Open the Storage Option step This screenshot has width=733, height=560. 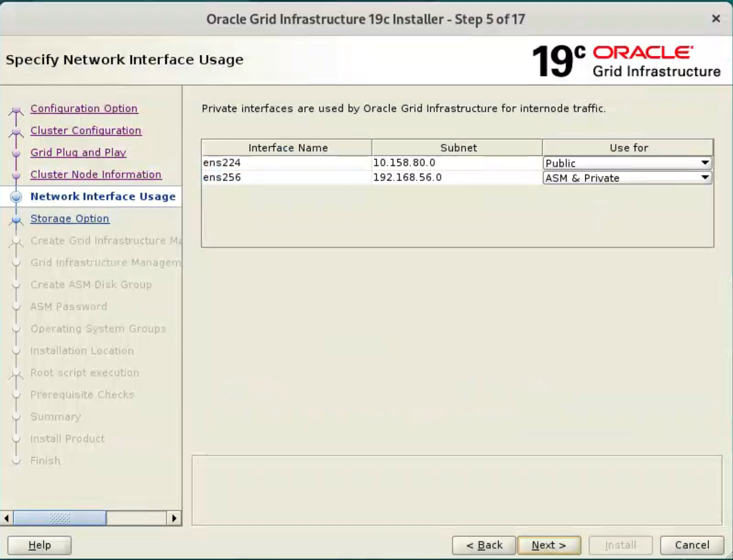click(x=70, y=219)
